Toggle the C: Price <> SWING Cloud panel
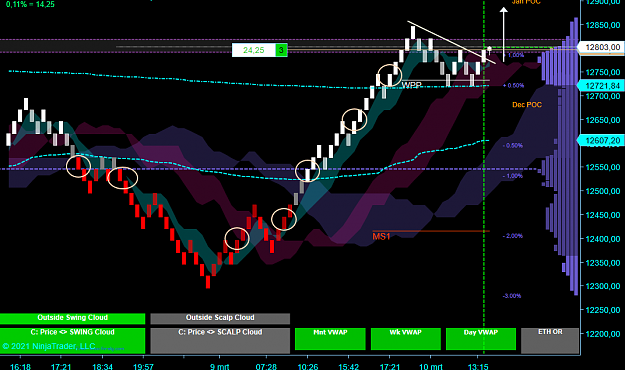The width and height of the screenshot is (625, 370). point(72,340)
